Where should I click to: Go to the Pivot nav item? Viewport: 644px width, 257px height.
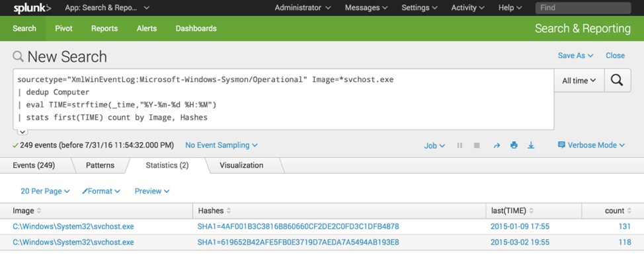tap(63, 28)
